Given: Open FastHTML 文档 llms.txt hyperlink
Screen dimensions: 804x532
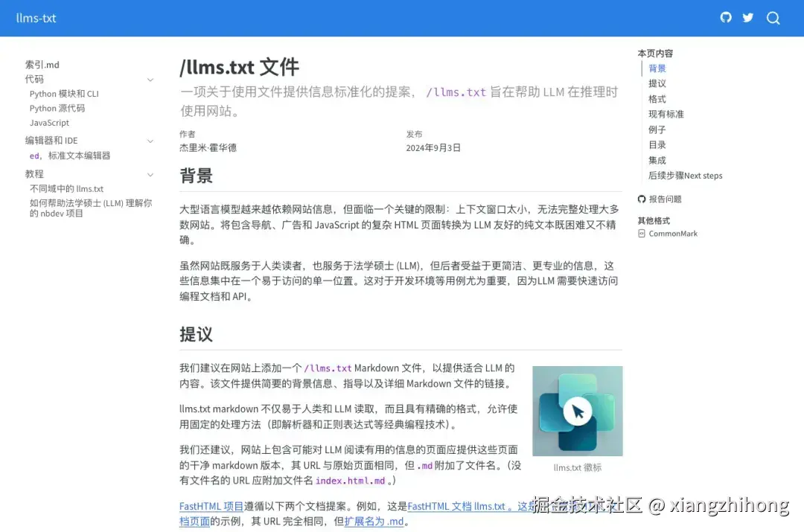Looking at the screenshot, I should 456,506.
